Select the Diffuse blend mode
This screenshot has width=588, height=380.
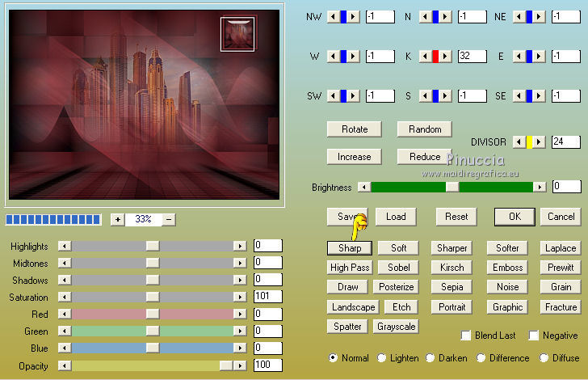544,358
